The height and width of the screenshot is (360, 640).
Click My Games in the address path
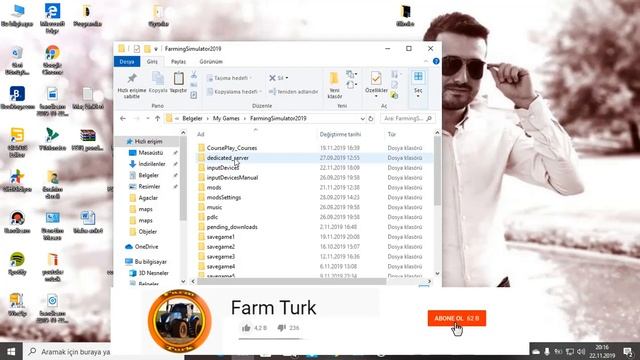(226, 118)
